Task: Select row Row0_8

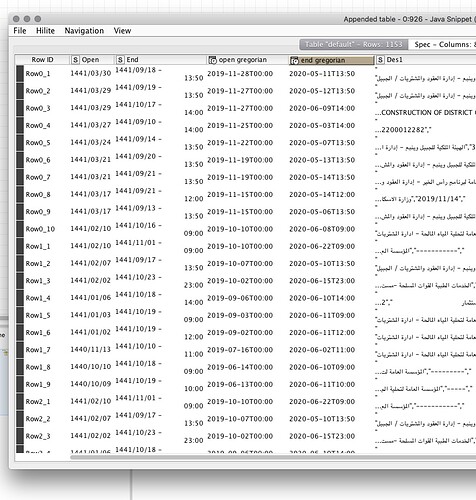Action: [x=38, y=195]
